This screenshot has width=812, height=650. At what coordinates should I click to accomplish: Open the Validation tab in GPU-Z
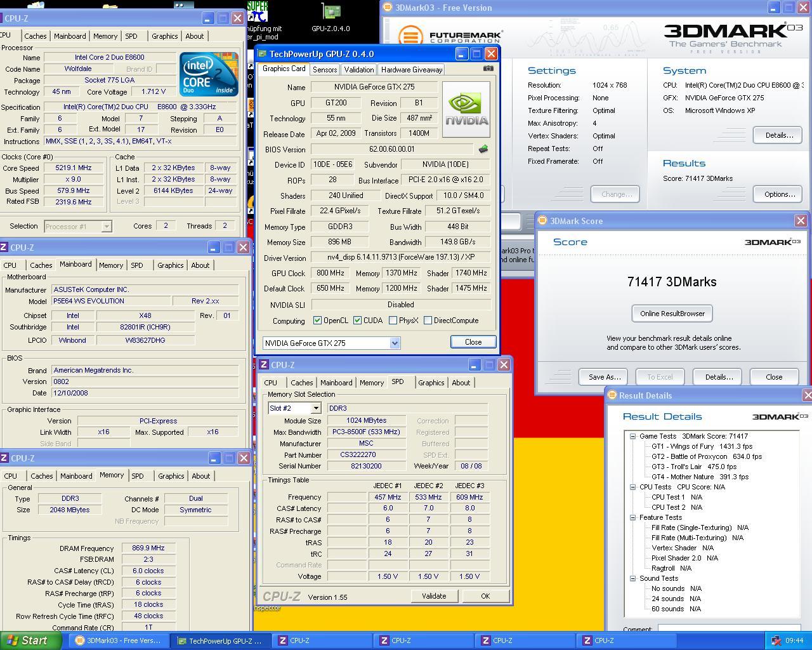(x=358, y=70)
